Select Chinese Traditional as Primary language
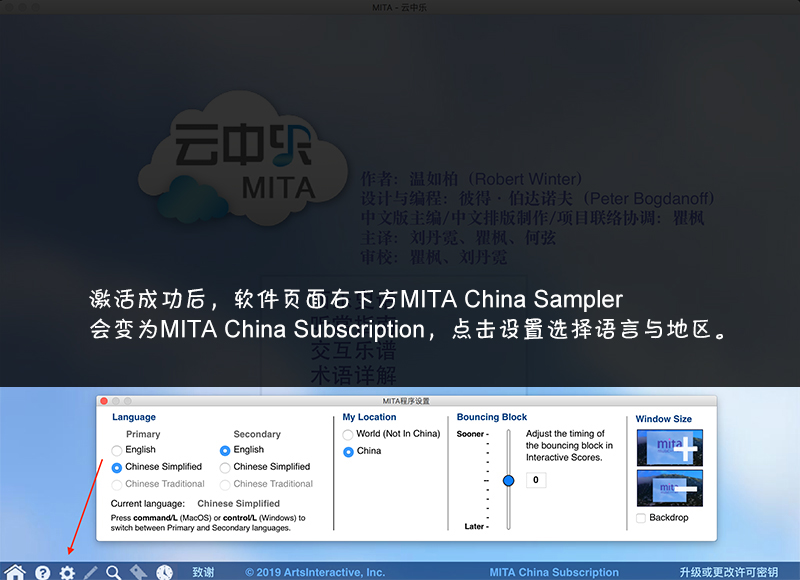Image resolution: width=800 pixels, height=580 pixels. [117, 484]
